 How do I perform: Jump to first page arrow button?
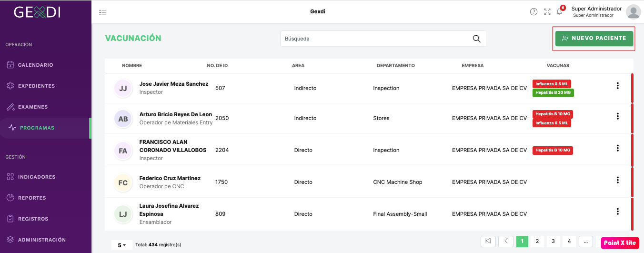point(488,241)
